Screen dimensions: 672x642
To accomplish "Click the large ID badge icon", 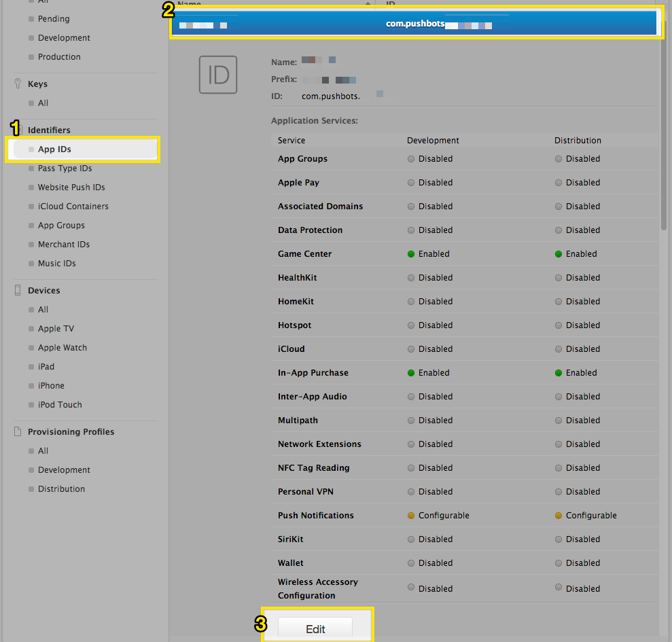I will 218,75.
